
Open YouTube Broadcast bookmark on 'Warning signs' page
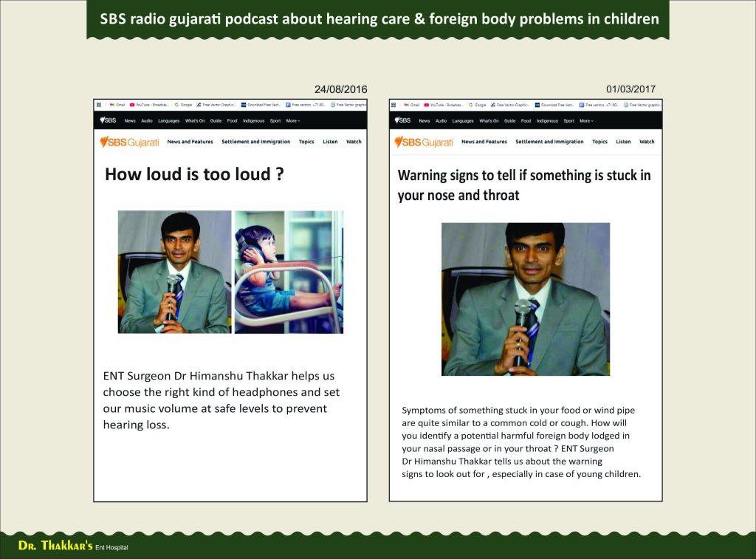click(x=444, y=105)
